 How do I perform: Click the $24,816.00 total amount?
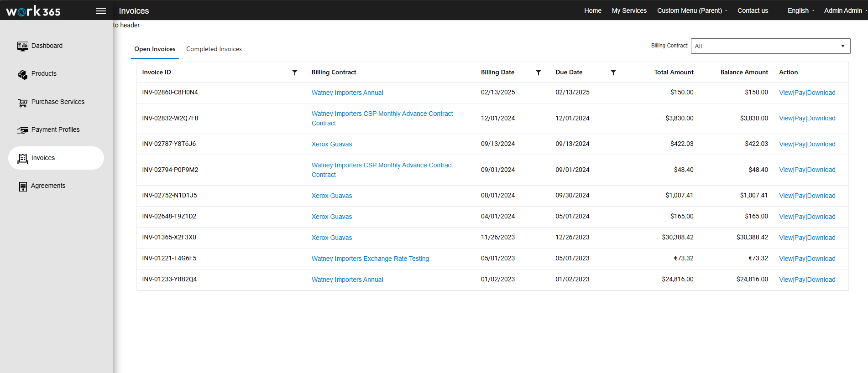678,279
